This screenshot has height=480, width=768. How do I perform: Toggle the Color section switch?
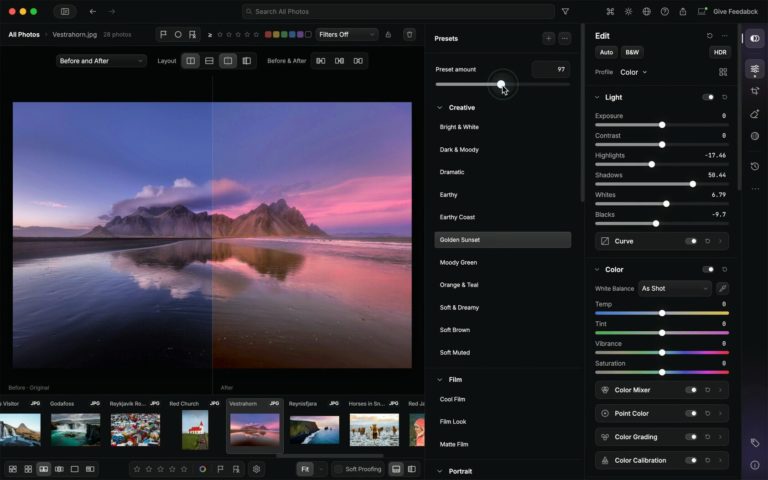tap(708, 269)
